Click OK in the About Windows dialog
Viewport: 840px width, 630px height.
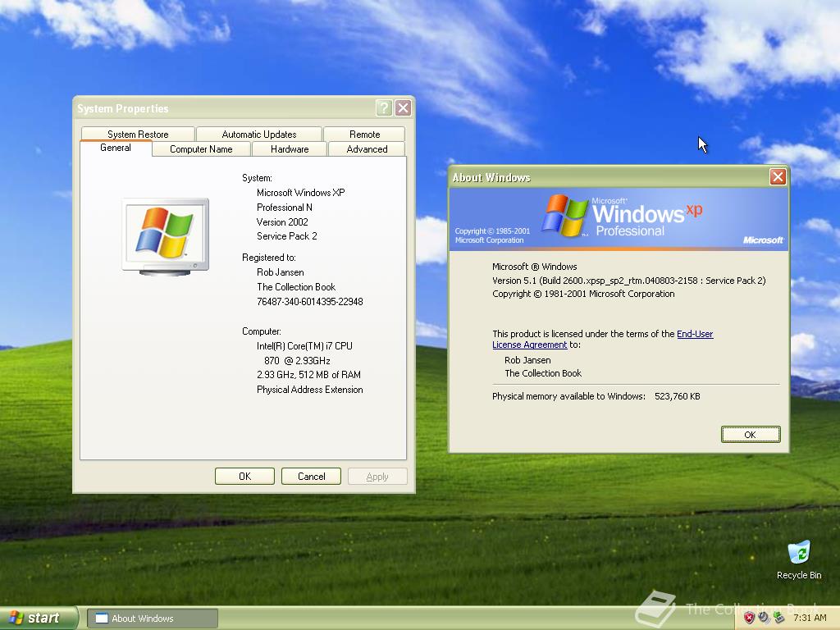[x=751, y=435]
